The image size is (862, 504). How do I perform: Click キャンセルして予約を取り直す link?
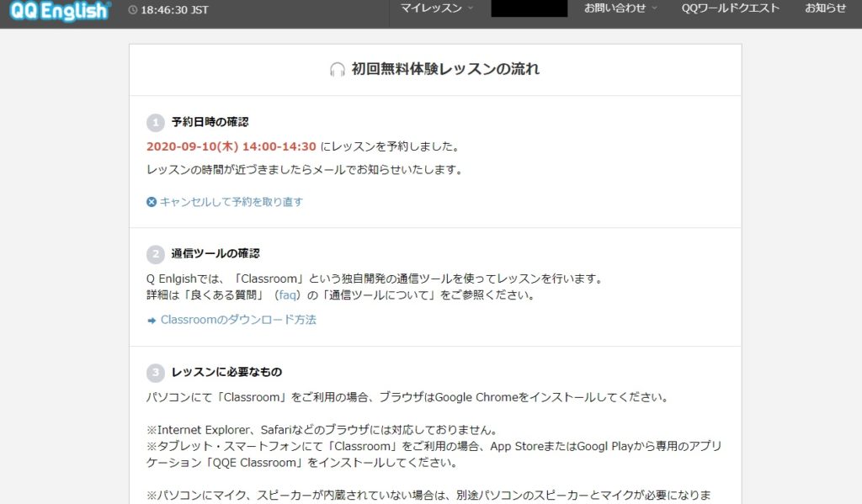tap(231, 202)
